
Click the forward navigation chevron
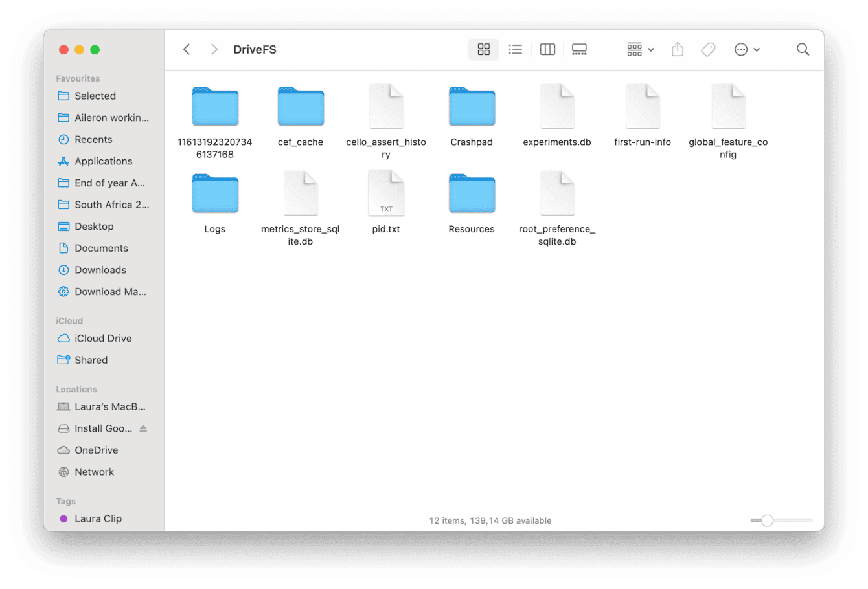point(214,49)
